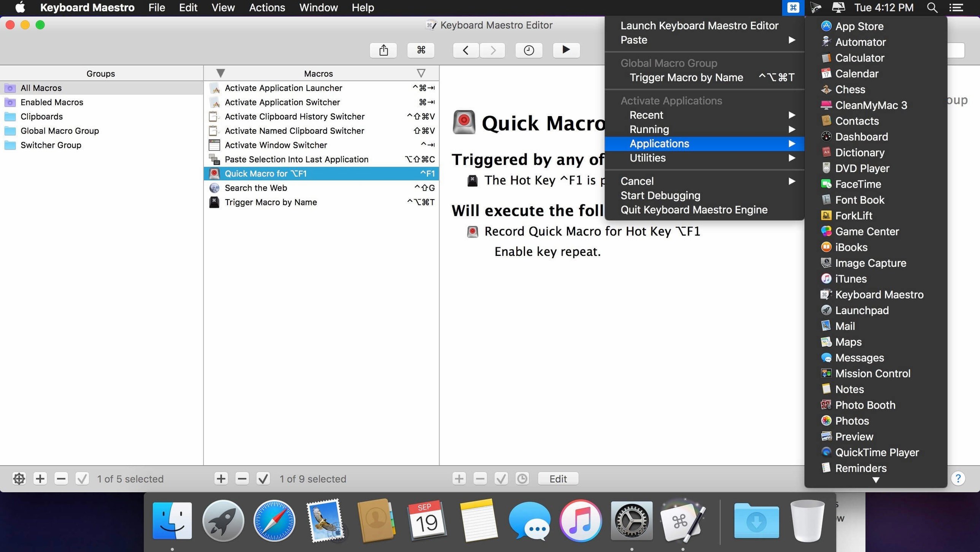The image size is (980, 552).
Task: Choose Trigger Macro by Name menu item
Action: click(x=704, y=78)
